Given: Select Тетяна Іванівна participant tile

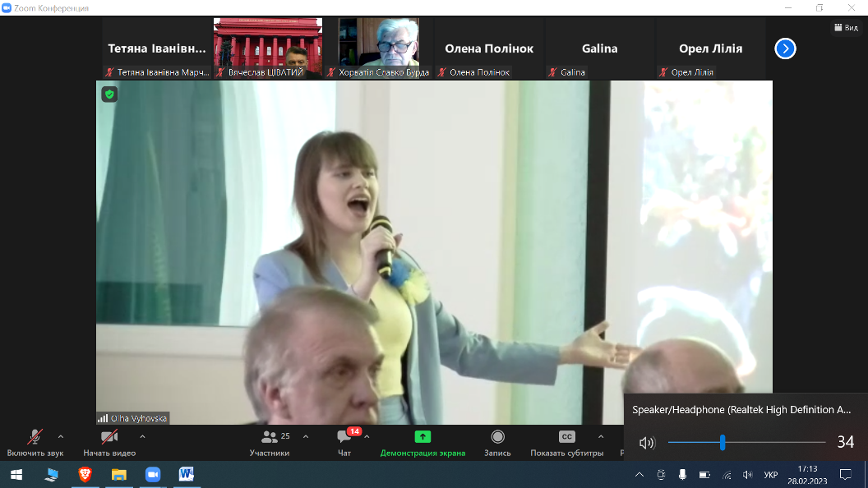Looking at the screenshot, I should point(157,48).
